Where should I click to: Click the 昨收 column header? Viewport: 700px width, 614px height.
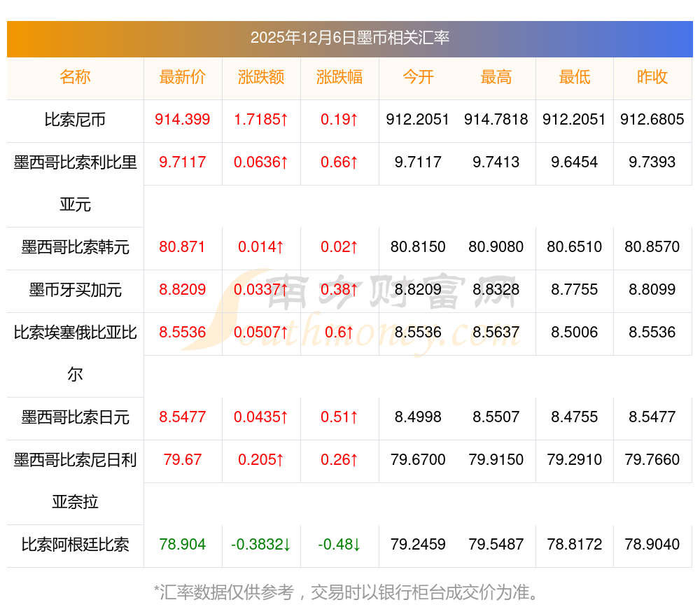pos(652,78)
